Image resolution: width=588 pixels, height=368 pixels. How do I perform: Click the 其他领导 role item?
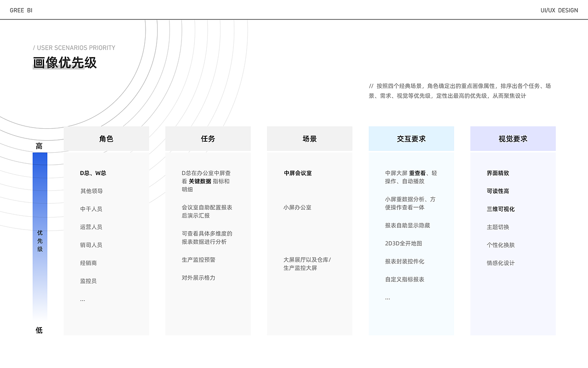pyautogui.click(x=90, y=191)
